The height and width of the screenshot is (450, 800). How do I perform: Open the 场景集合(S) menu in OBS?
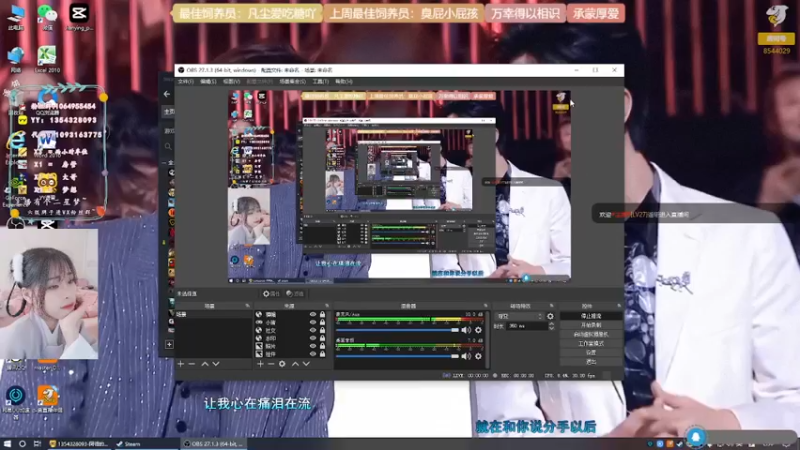(292, 82)
